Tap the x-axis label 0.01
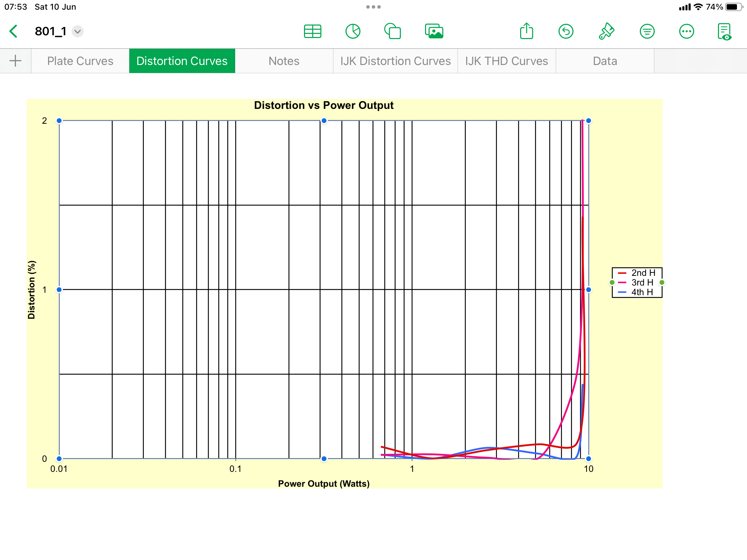 59,469
